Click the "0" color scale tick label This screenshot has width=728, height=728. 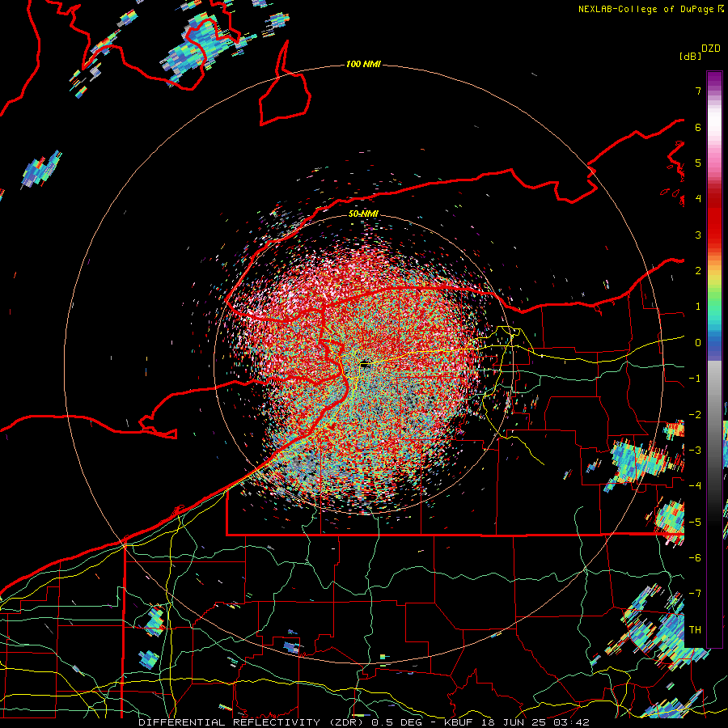[x=698, y=343]
